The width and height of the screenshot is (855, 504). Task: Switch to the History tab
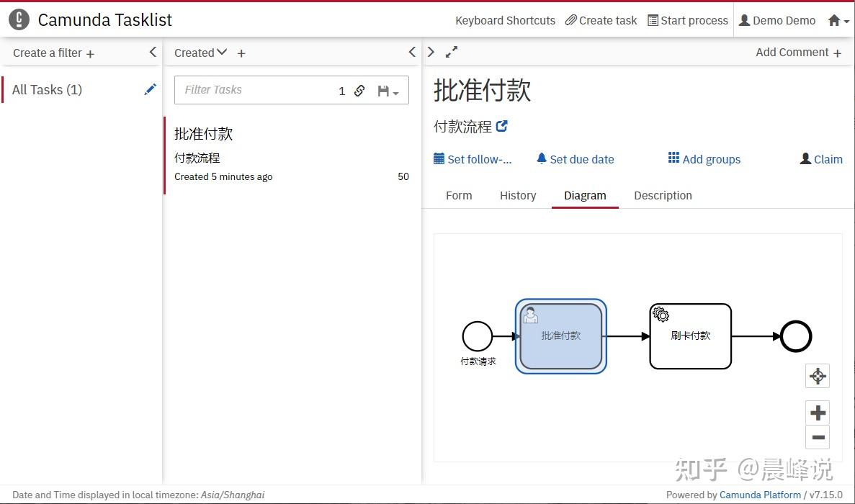point(518,195)
